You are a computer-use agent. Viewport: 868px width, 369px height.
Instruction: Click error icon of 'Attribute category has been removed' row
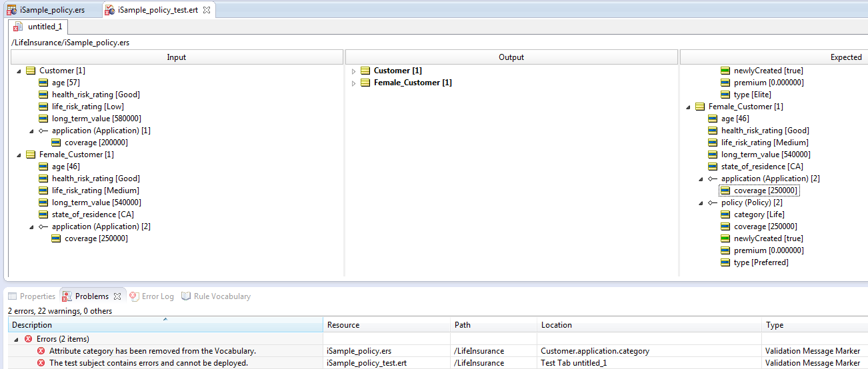coord(41,351)
